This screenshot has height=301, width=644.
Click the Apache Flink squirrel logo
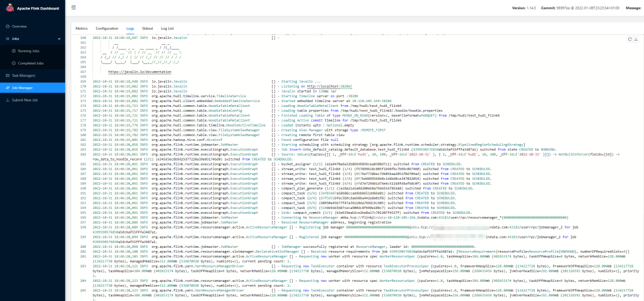point(11,8)
